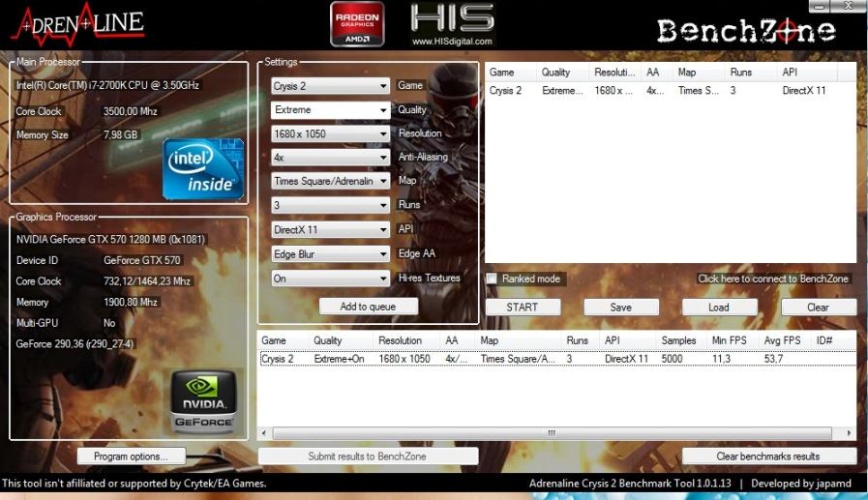Click the NVIDIA GeForce badge

(204, 401)
